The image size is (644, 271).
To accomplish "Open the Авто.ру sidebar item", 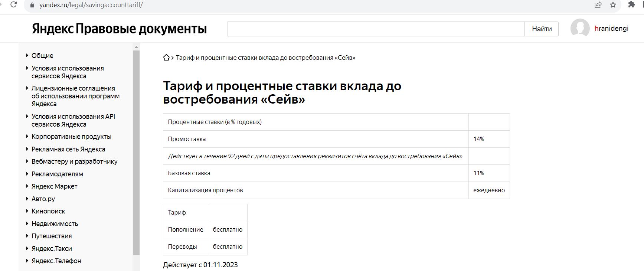I will (x=43, y=199).
